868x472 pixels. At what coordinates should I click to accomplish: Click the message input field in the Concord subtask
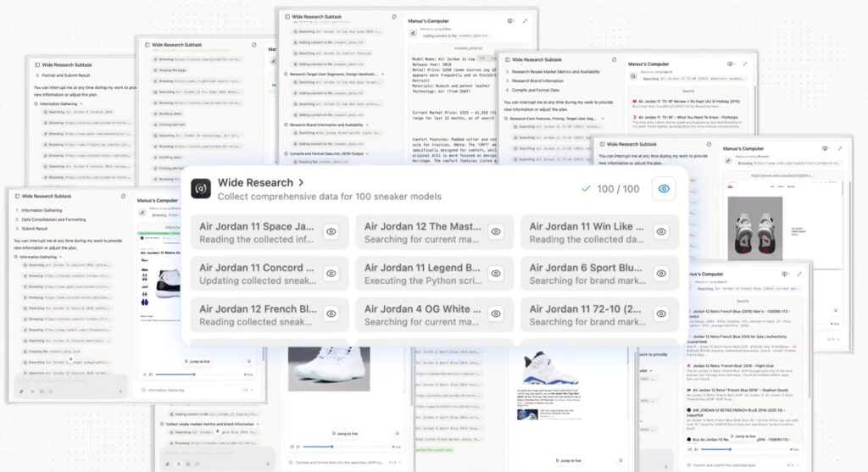71,380
